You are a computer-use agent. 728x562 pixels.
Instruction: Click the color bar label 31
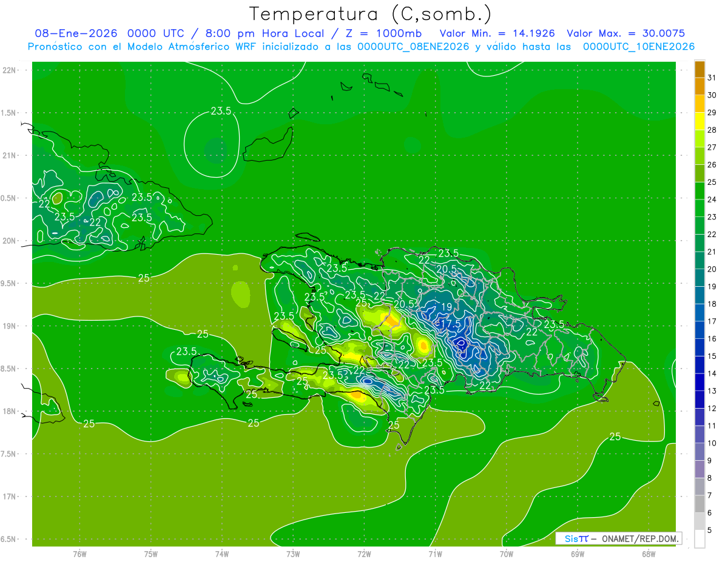712,78
